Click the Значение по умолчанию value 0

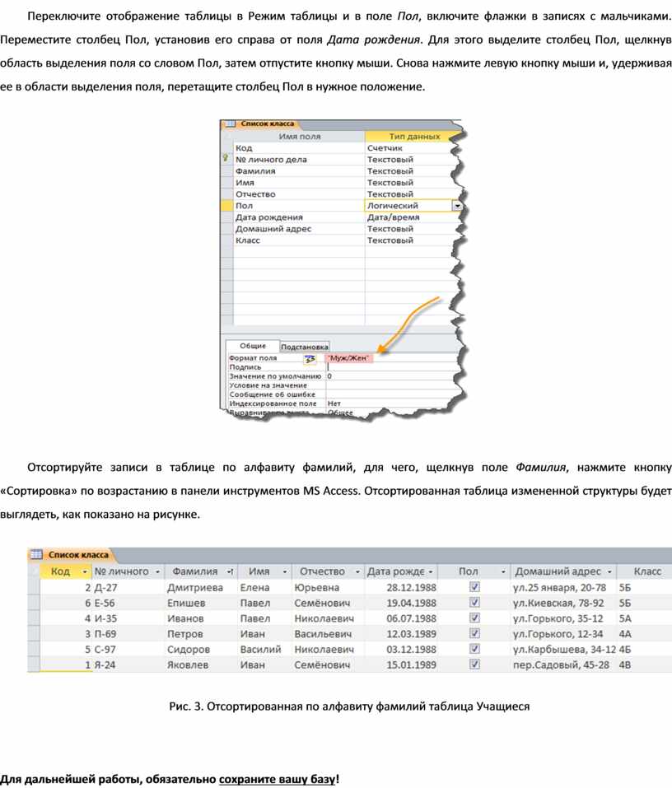329,376
